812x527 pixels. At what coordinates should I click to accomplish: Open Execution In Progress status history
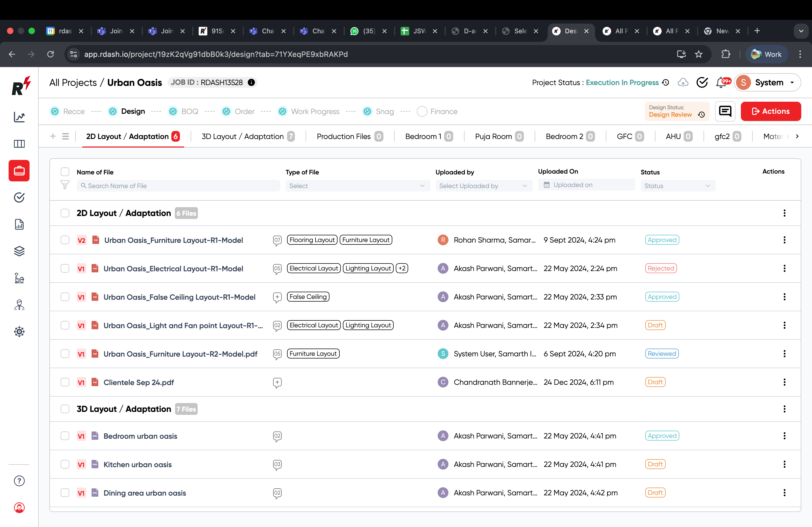666,82
